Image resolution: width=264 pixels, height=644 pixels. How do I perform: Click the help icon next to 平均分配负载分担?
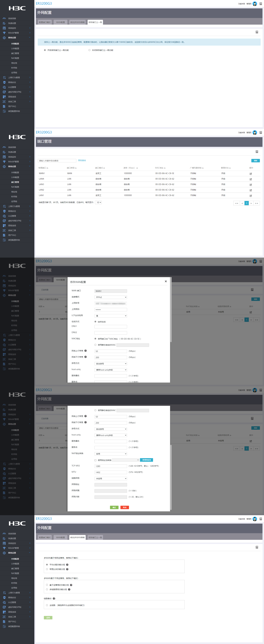(67, 565)
